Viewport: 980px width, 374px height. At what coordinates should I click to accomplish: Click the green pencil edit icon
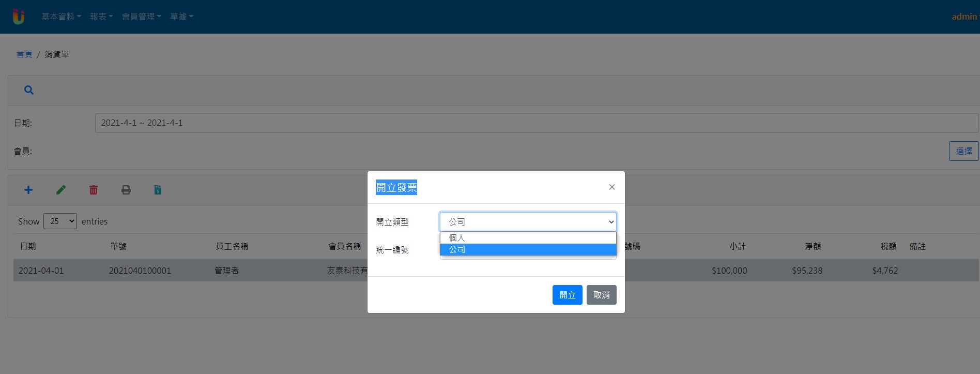coord(61,190)
